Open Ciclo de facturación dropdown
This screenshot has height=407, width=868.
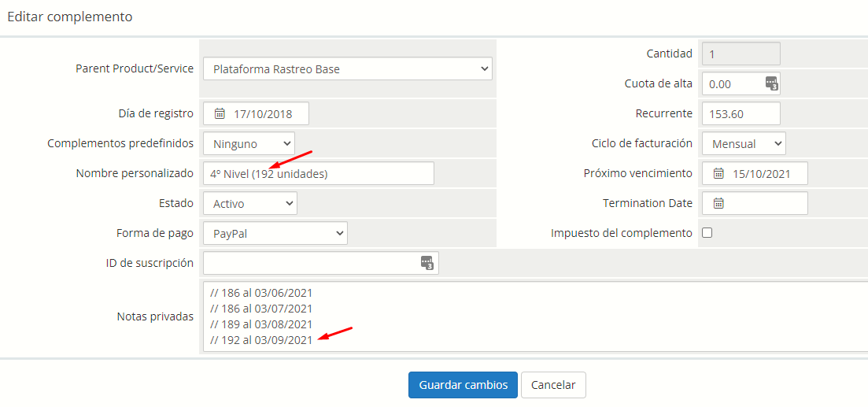click(x=743, y=143)
